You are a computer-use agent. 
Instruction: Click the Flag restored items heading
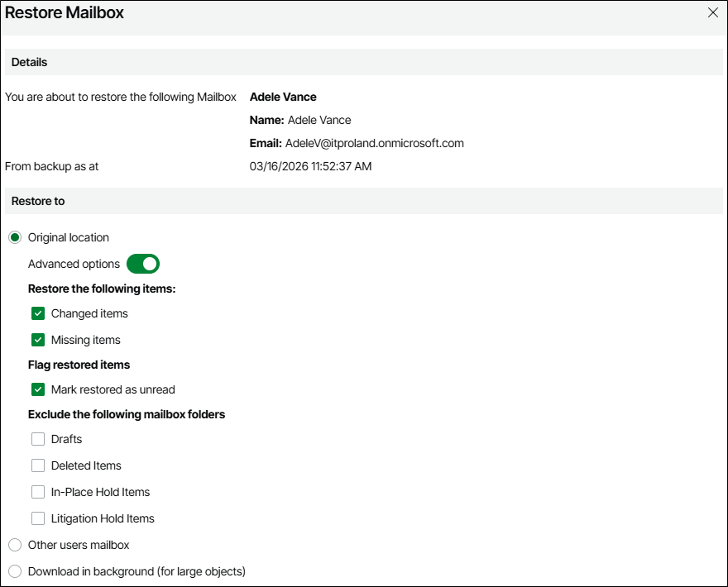79,365
